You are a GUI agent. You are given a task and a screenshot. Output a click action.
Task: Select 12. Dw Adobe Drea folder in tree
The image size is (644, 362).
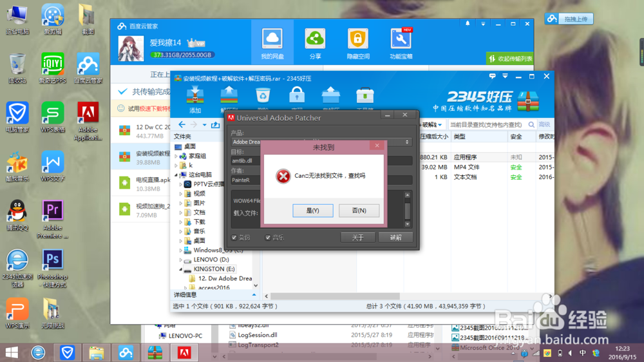tap(225, 278)
